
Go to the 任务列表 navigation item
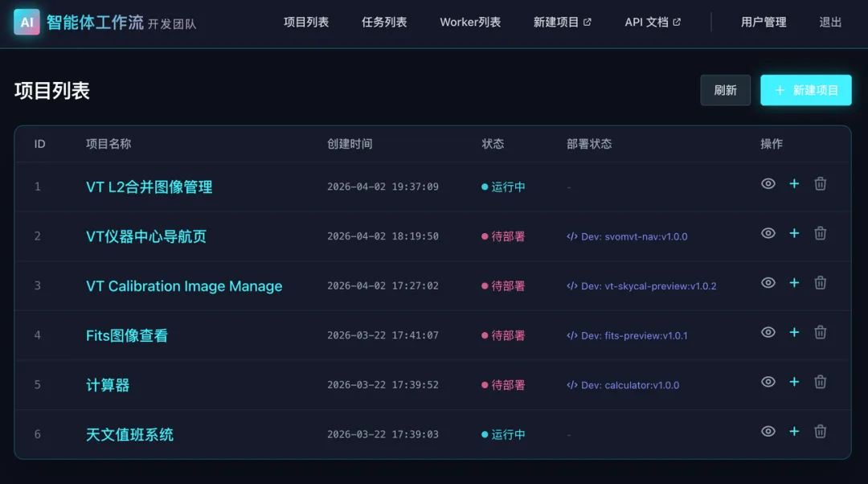[x=384, y=23]
